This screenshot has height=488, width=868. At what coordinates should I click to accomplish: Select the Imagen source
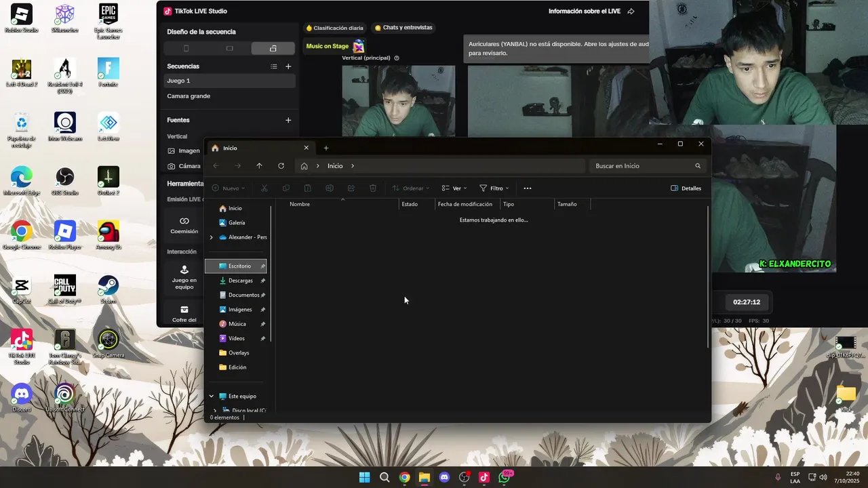tap(184, 150)
